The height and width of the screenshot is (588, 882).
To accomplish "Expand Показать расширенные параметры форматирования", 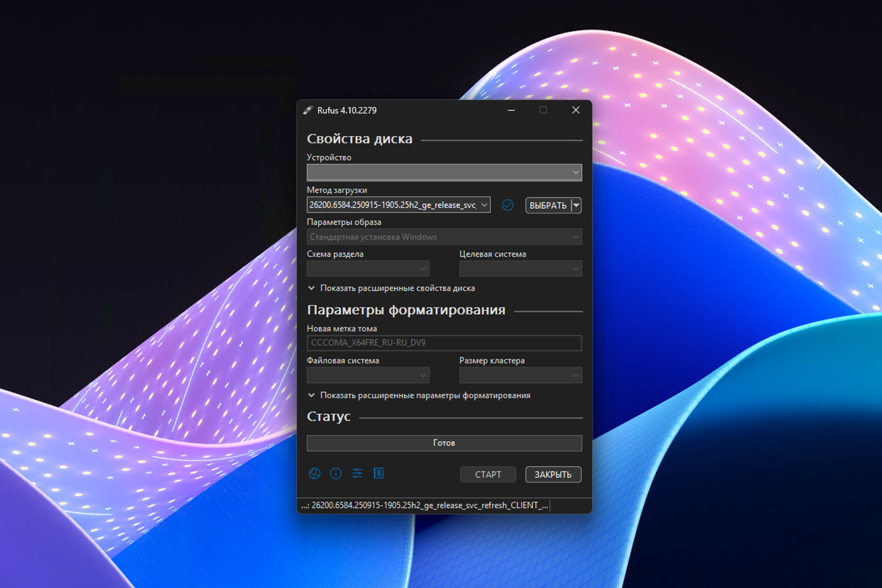I will pyautogui.click(x=419, y=395).
